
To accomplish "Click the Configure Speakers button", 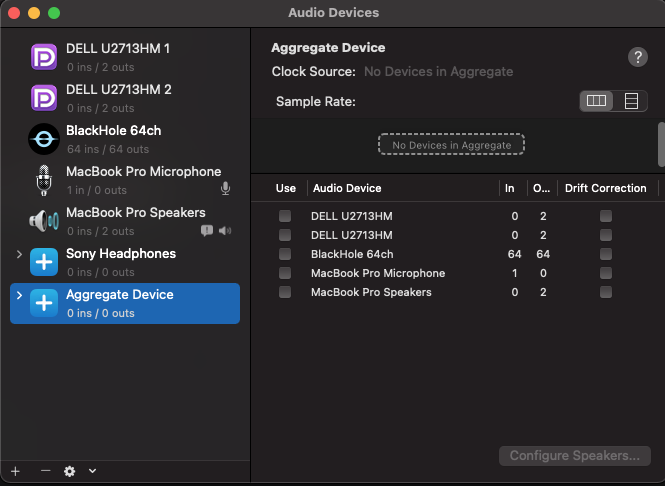I will [575, 455].
